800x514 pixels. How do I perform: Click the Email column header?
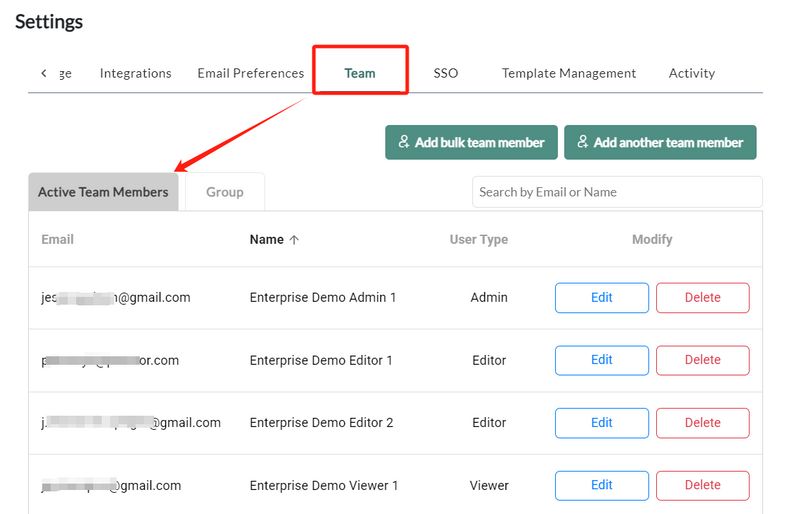[58, 240]
